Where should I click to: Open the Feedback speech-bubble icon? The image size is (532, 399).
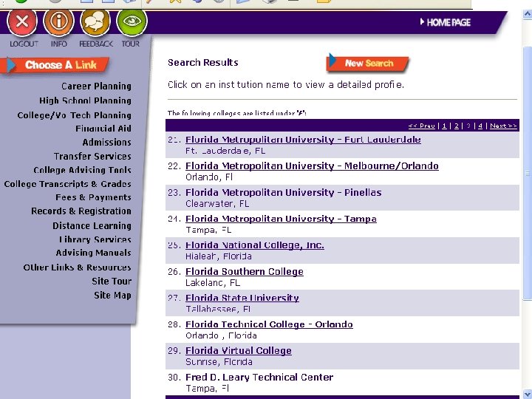pyautogui.click(x=95, y=22)
